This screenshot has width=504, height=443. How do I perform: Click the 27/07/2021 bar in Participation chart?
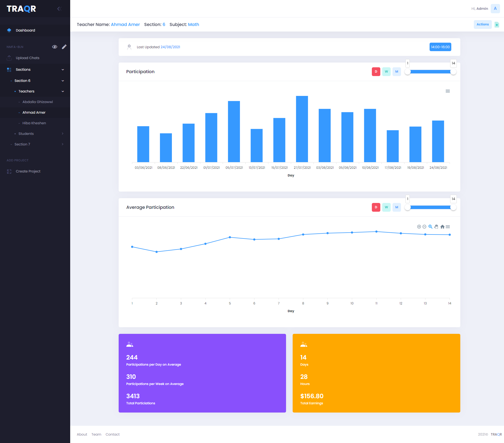pyautogui.click(x=302, y=129)
